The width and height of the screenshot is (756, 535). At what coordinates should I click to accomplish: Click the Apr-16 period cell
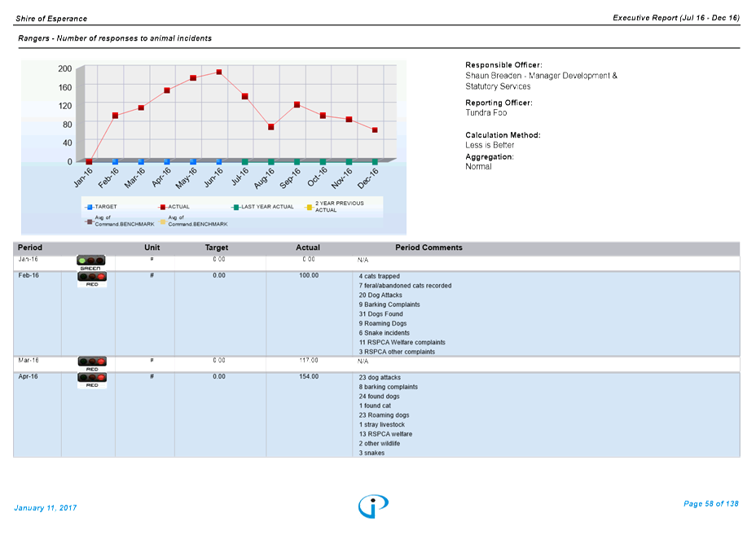[28, 377]
